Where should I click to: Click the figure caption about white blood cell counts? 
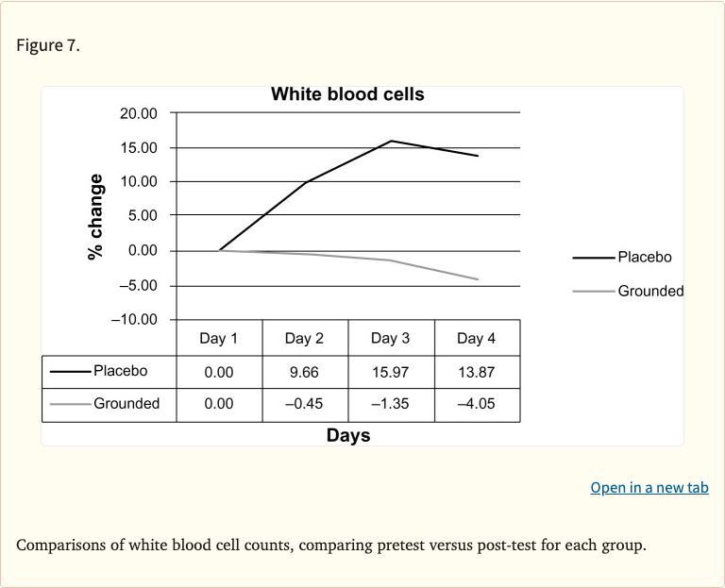pos(330,546)
